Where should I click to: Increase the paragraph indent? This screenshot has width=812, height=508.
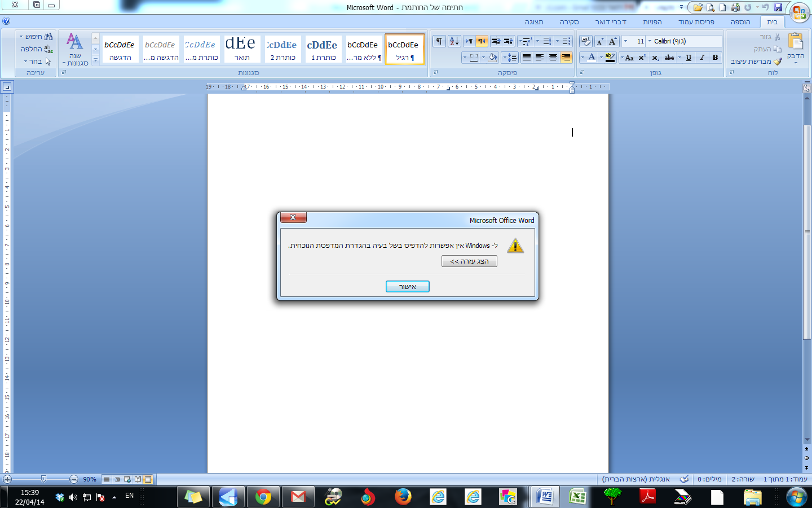(x=496, y=41)
